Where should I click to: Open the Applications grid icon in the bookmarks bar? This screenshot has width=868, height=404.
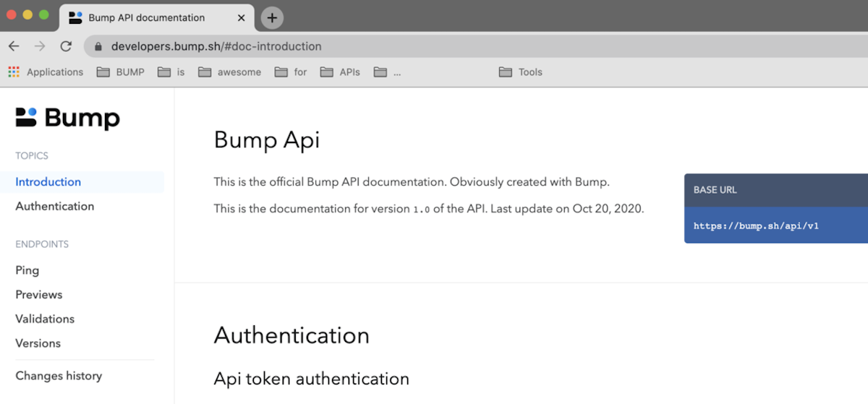(x=14, y=72)
